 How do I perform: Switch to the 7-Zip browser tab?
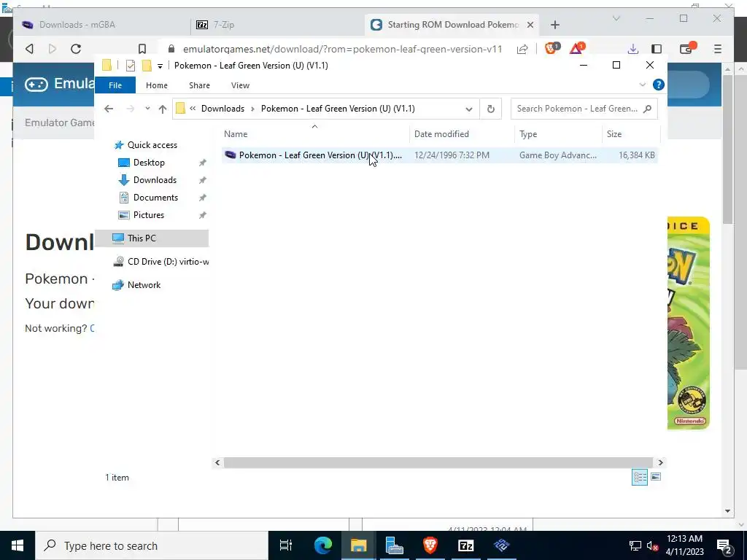click(278, 25)
